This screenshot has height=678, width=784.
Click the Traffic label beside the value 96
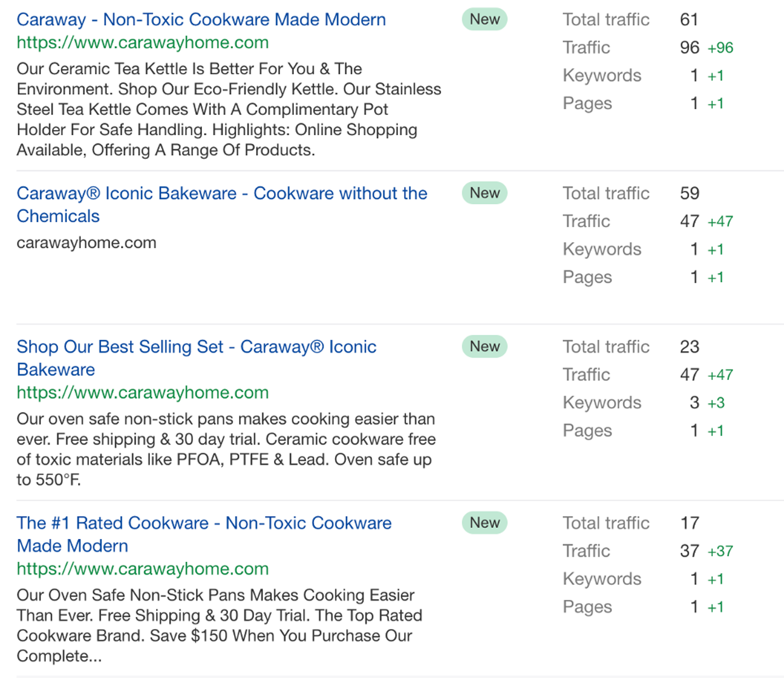point(587,48)
